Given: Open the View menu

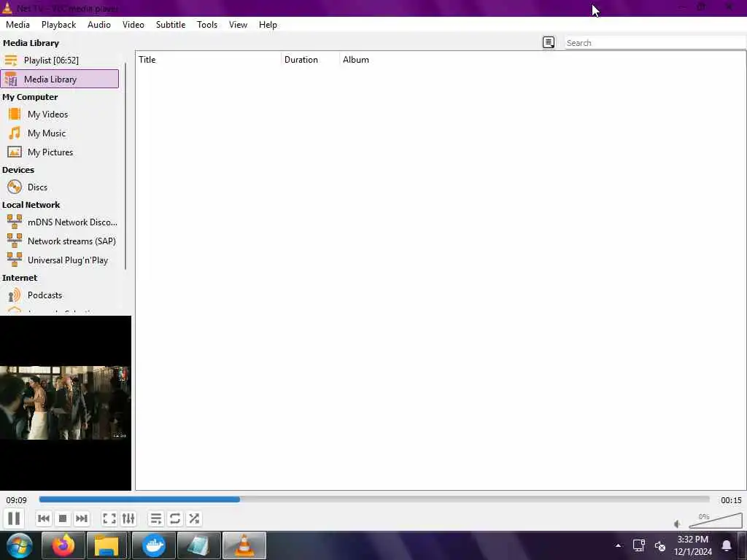Looking at the screenshot, I should [x=238, y=25].
